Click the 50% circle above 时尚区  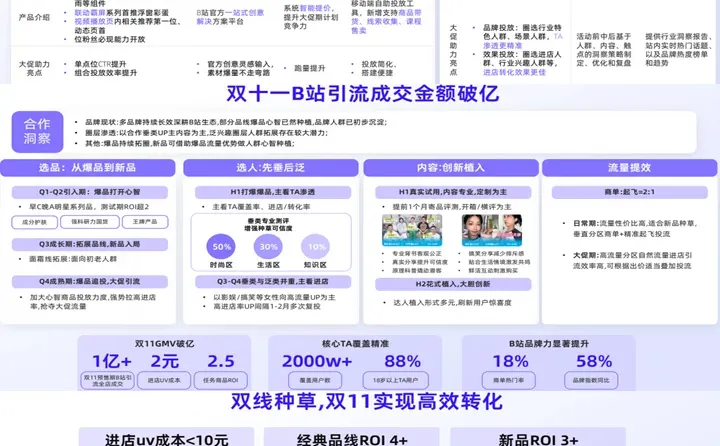221,247
